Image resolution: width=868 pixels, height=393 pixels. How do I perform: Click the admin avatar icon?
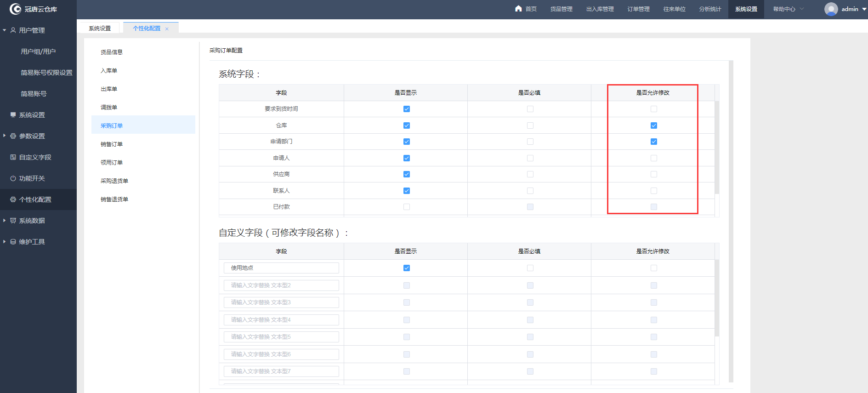[x=831, y=9]
